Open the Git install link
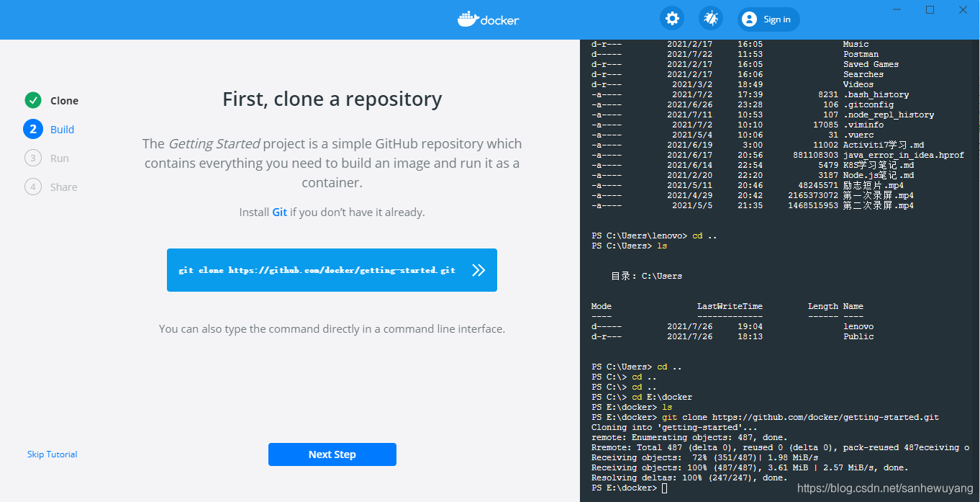The width and height of the screenshot is (980, 502). pos(279,212)
